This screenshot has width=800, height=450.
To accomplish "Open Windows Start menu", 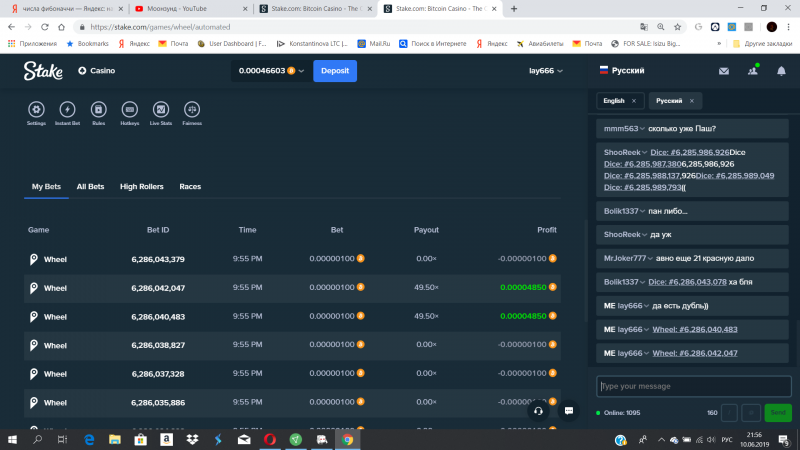I will click(x=12, y=440).
